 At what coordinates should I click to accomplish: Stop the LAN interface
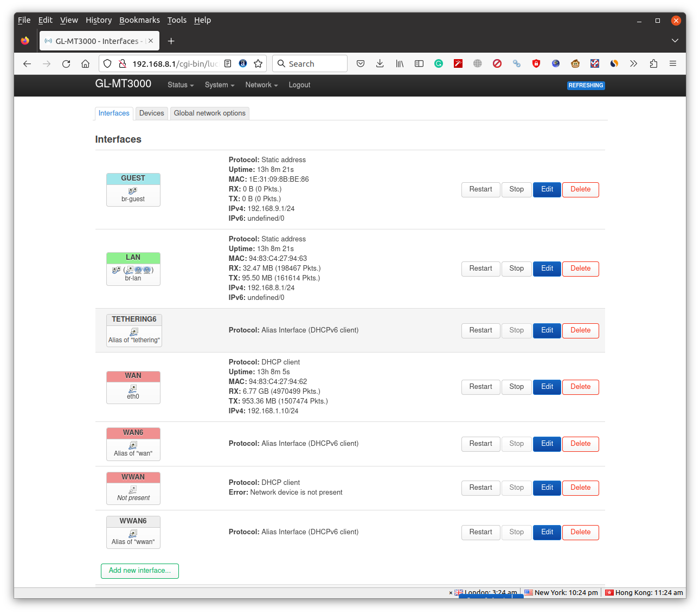tap(517, 268)
